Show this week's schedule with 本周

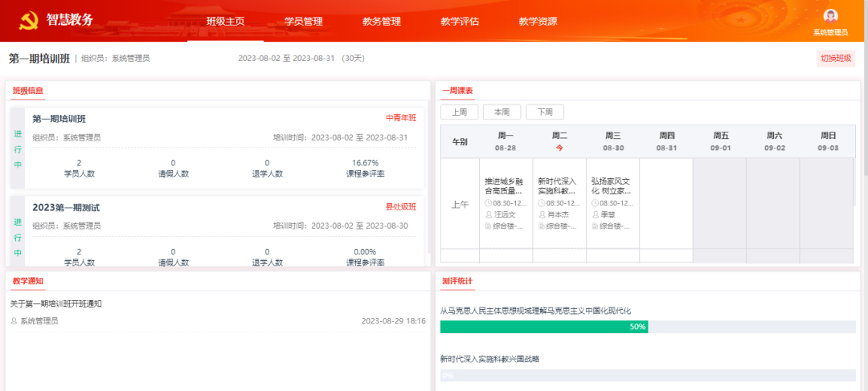tap(502, 112)
